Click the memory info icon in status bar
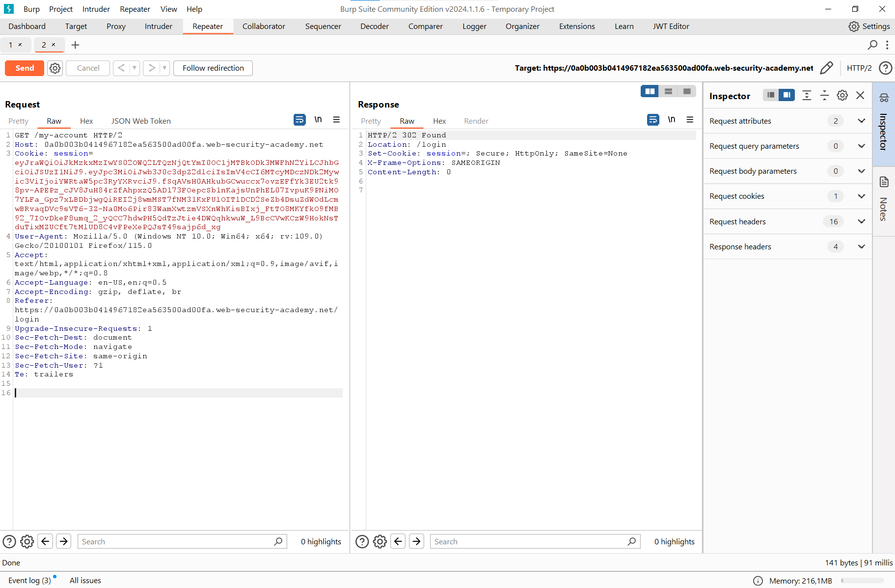Screen dimensions: 895x588 pyautogui.click(x=758, y=581)
